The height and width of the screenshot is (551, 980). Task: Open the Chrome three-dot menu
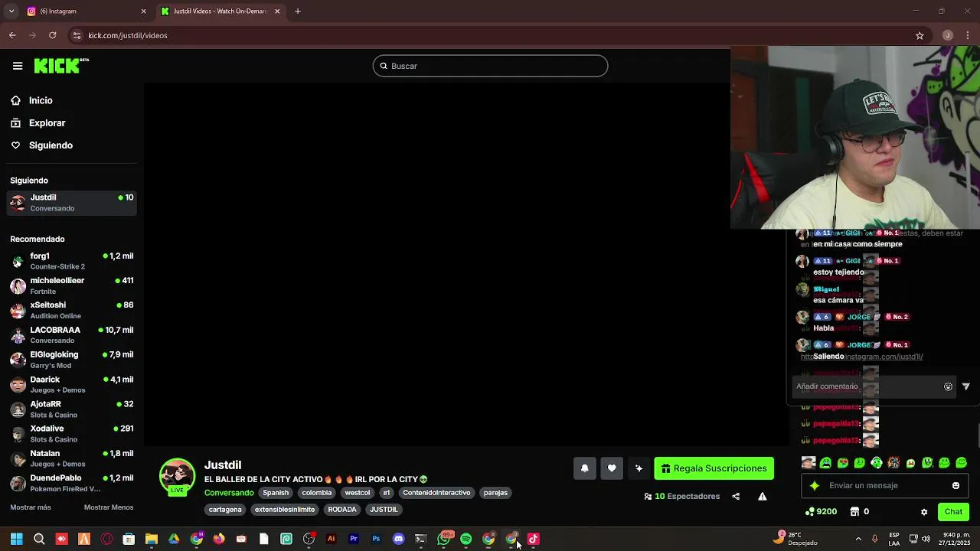(x=969, y=35)
